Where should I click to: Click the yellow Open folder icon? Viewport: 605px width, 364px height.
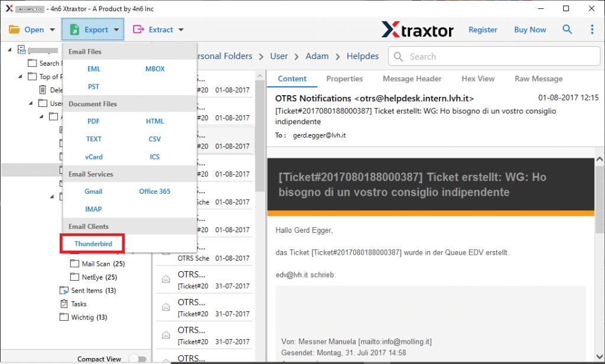coord(16,29)
